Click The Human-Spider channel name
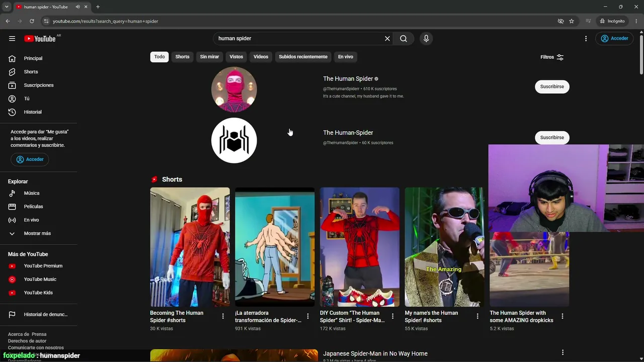Screen dimensions: 644x362 tap(348, 133)
